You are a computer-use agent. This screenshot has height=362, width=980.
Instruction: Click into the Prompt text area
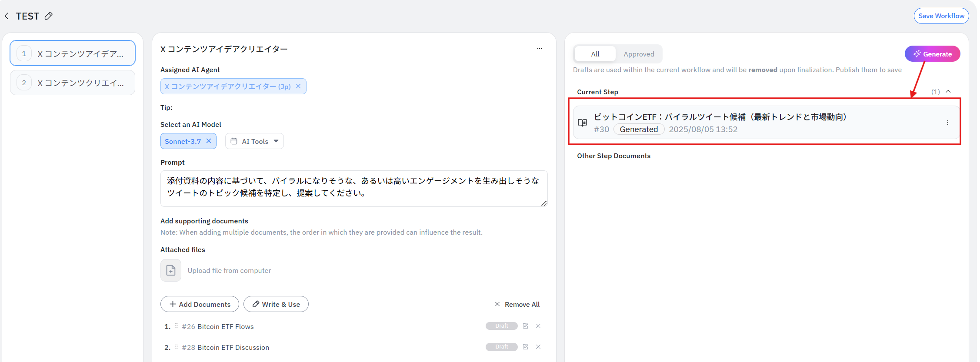click(x=353, y=188)
